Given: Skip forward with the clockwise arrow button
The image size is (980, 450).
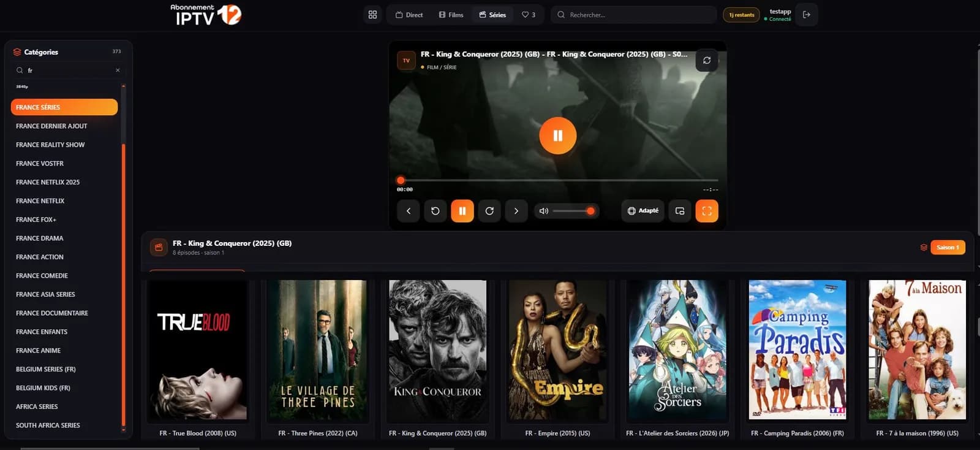Looking at the screenshot, I should point(489,211).
